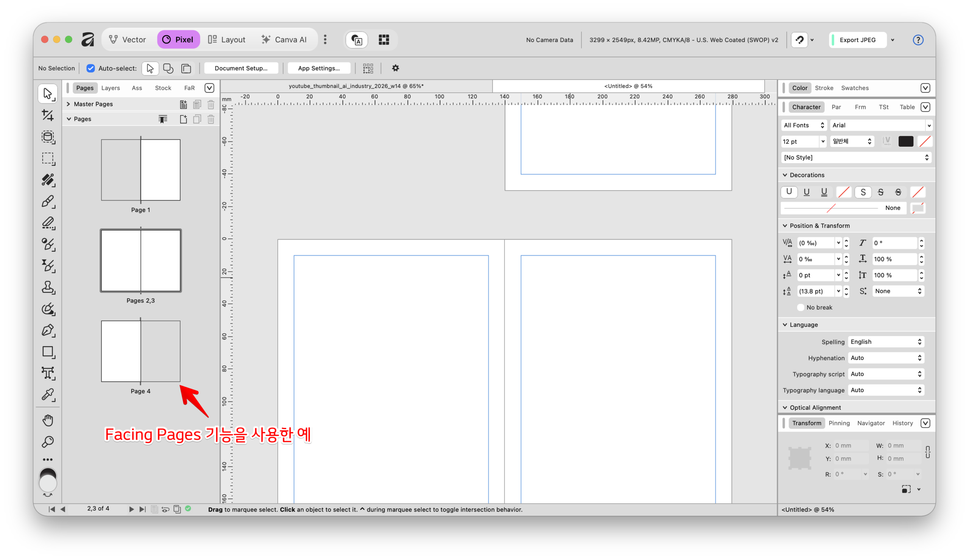The image size is (969, 560).
Task: Uncheck the Auto-select checkbox
Action: (90, 68)
